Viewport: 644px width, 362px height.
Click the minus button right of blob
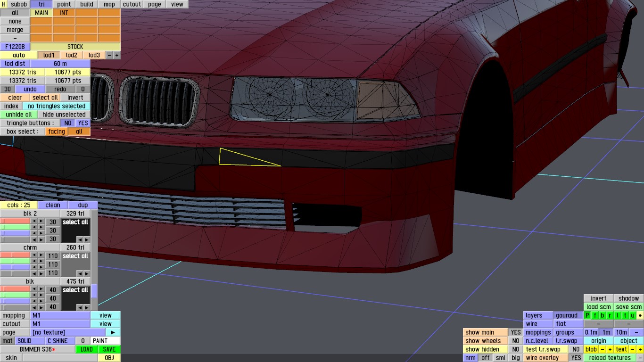[x=603, y=349]
